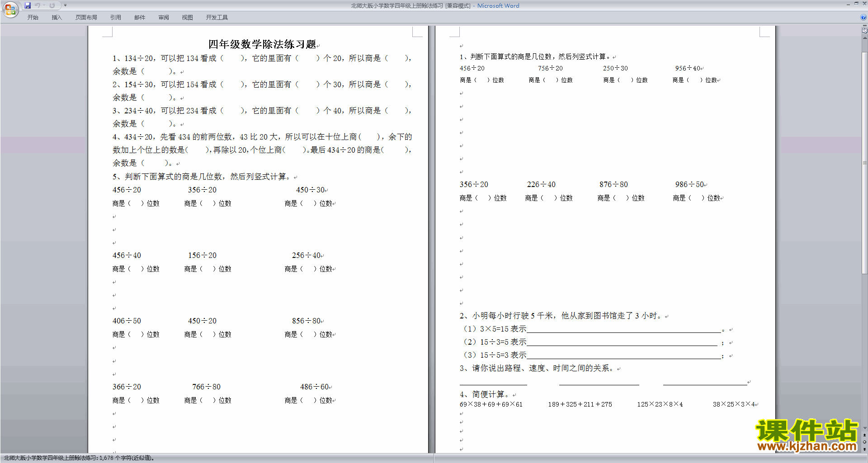Select the 邮件 ribbon tab

pos(140,18)
